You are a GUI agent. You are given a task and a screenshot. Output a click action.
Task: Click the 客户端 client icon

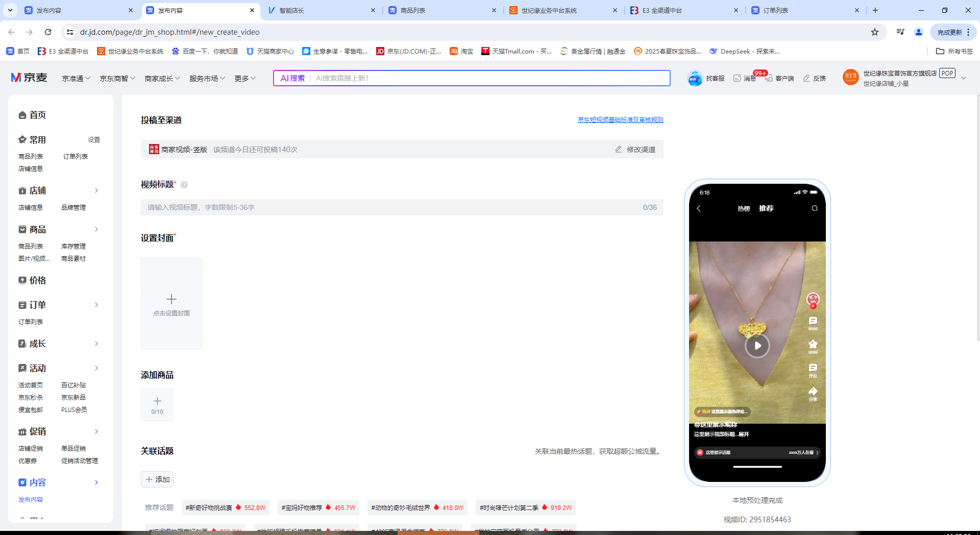tap(769, 79)
